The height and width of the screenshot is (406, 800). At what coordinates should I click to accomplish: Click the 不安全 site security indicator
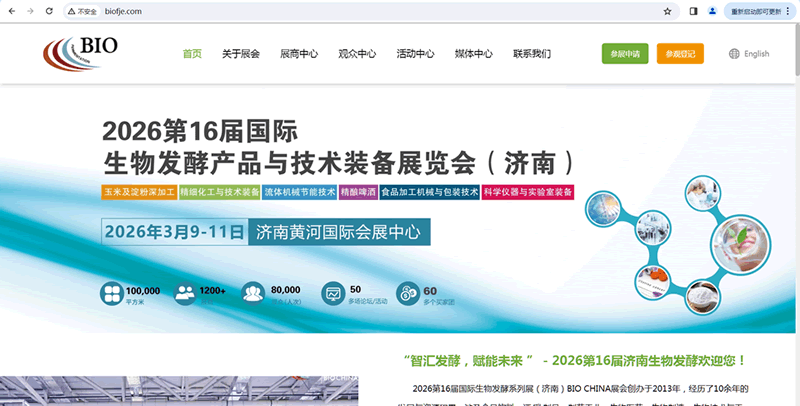tap(81, 11)
